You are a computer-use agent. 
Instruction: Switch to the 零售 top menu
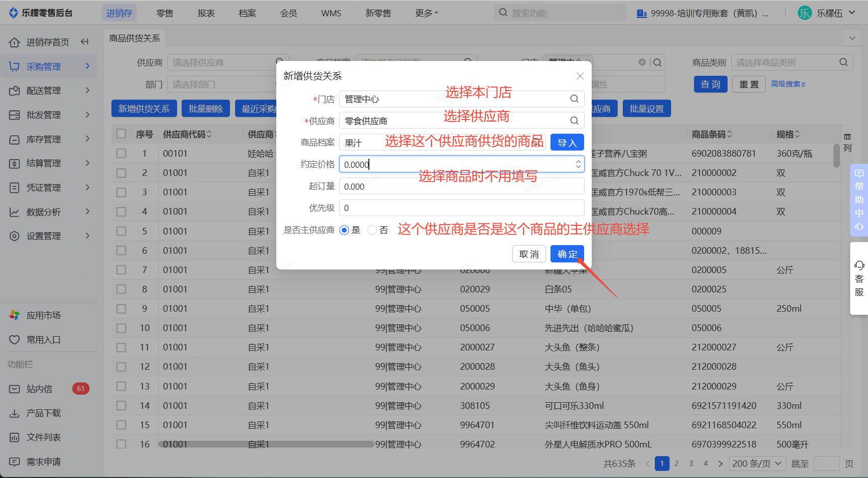point(165,13)
